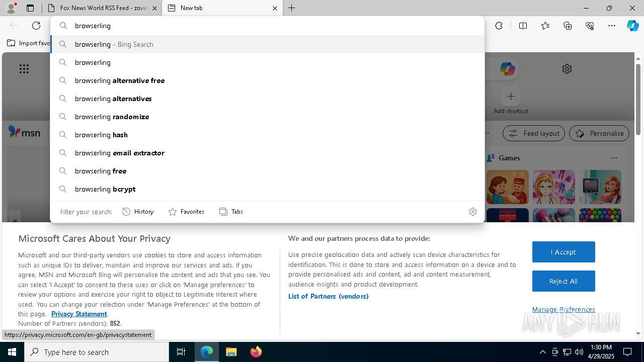Select the plain 'browserling' suggestion
The image size is (644, 362).
[x=267, y=62]
